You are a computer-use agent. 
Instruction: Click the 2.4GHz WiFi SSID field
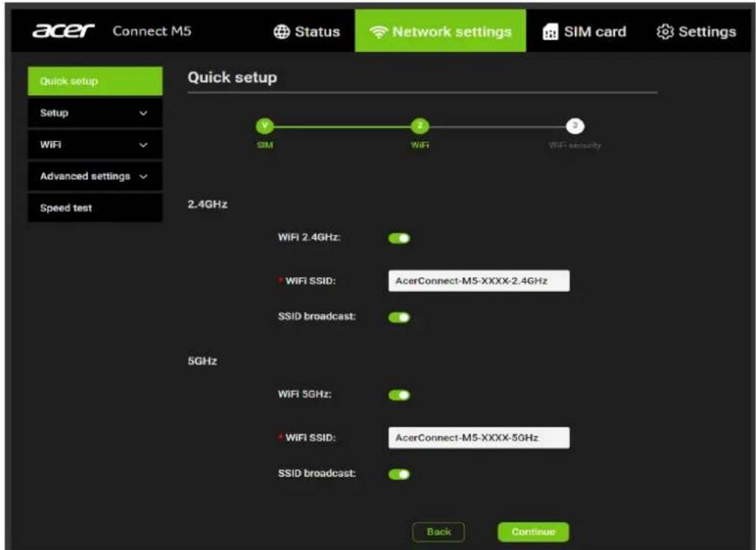click(x=479, y=280)
